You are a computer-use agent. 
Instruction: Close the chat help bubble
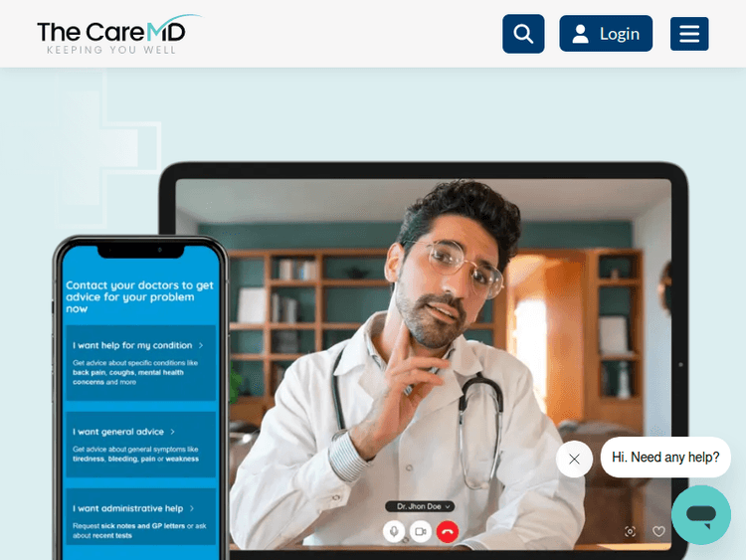coord(574,459)
